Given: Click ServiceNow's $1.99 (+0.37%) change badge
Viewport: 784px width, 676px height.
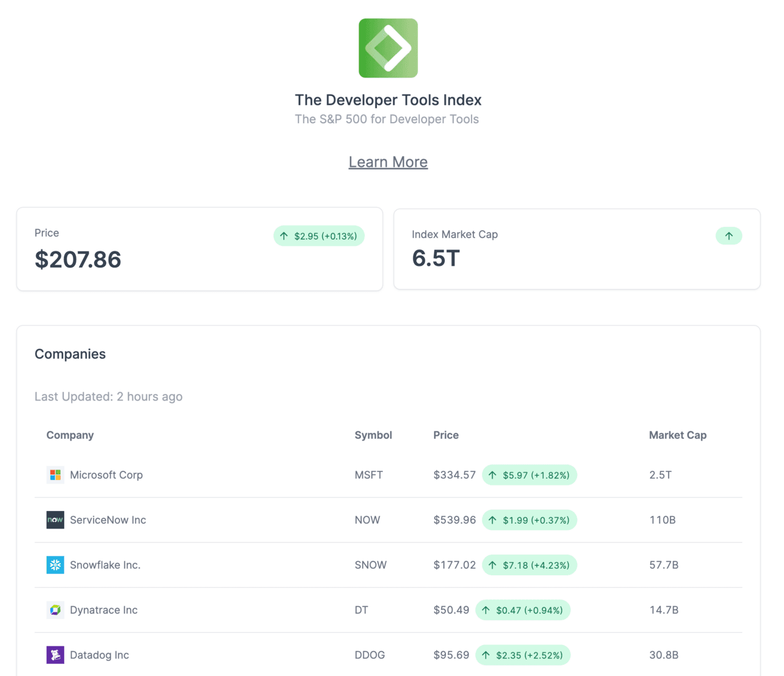Looking at the screenshot, I should (530, 520).
